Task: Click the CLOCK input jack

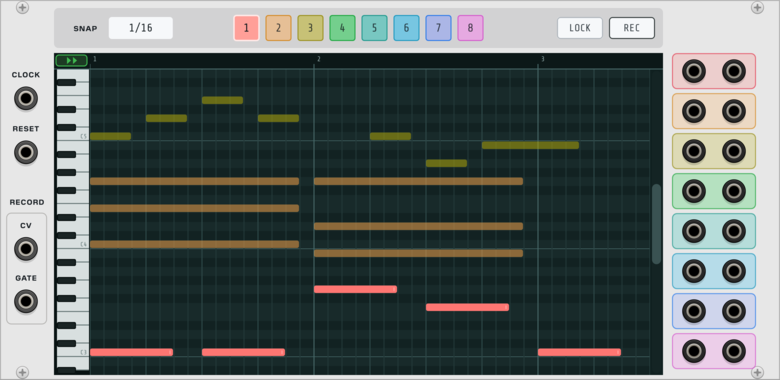Action: tap(26, 98)
